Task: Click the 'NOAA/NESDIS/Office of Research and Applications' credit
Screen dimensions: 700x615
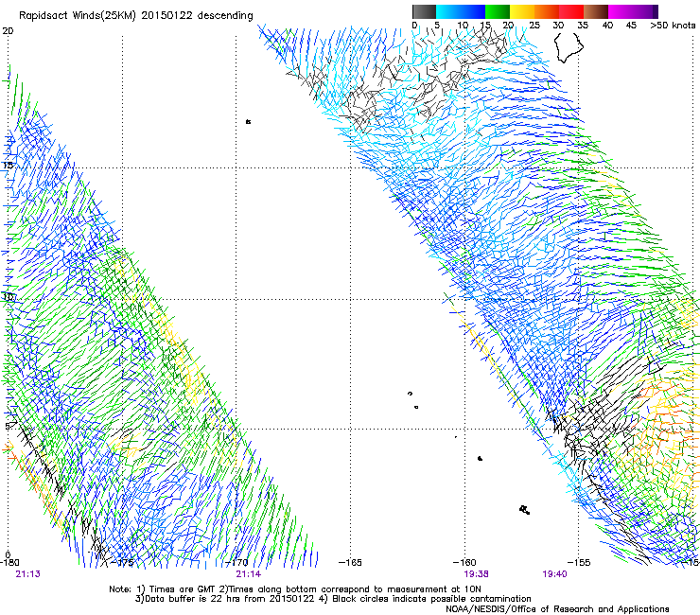Action: tap(557, 609)
